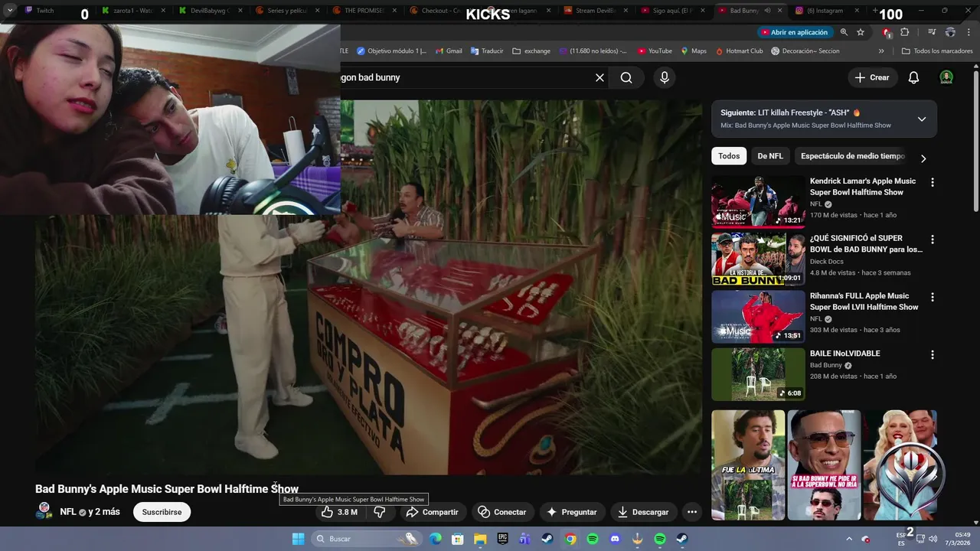Open Todos los marcadores folder

tap(937, 51)
